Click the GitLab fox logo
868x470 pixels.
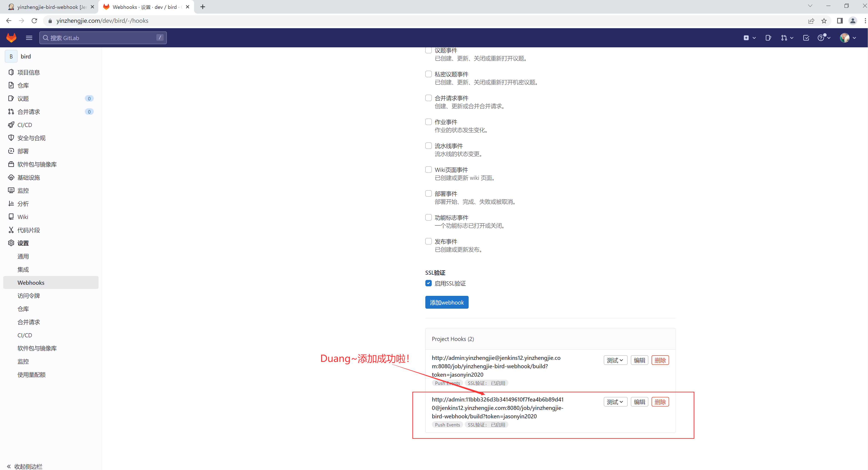click(x=11, y=38)
